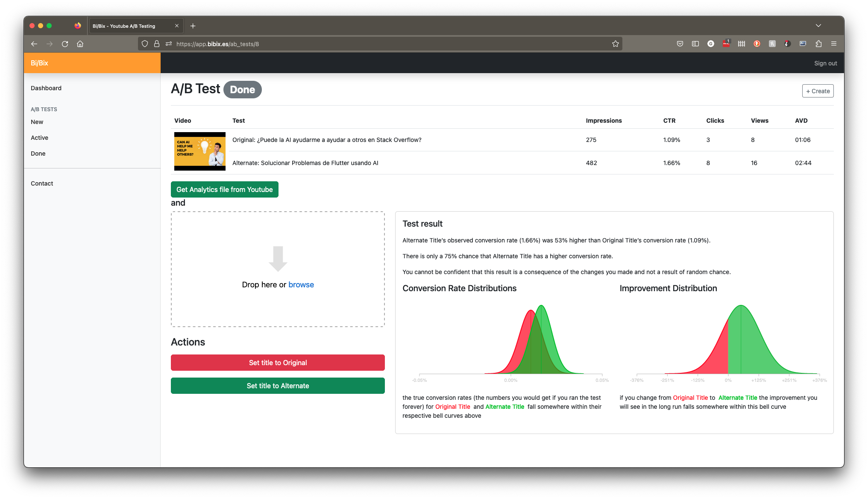Open Contact in the sidebar
The image size is (868, 499).
coord(42,183)
